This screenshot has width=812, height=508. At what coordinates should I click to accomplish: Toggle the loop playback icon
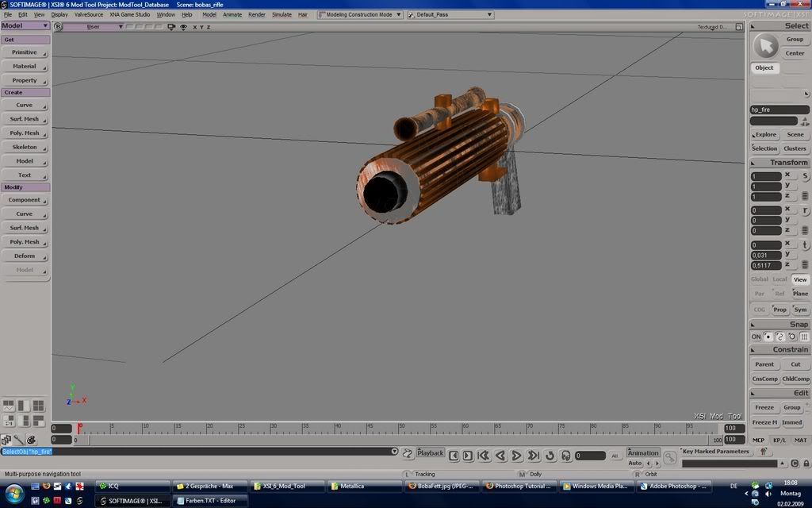[550, 456]
